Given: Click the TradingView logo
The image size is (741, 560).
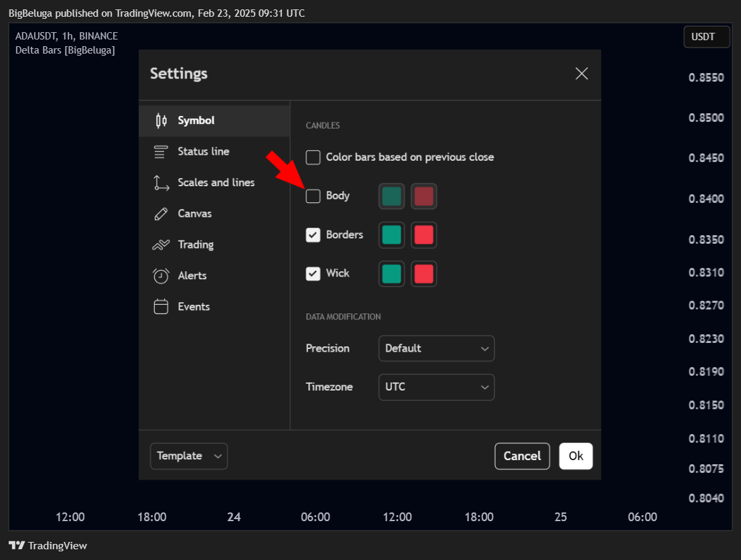Looking at the screenshot, I should (x=48, y=545).
